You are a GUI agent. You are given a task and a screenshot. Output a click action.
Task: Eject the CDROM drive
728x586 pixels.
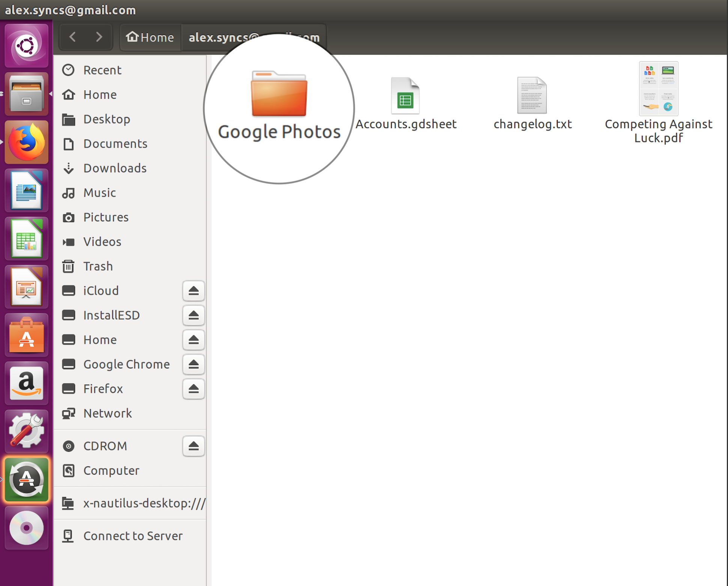(194, 445)
